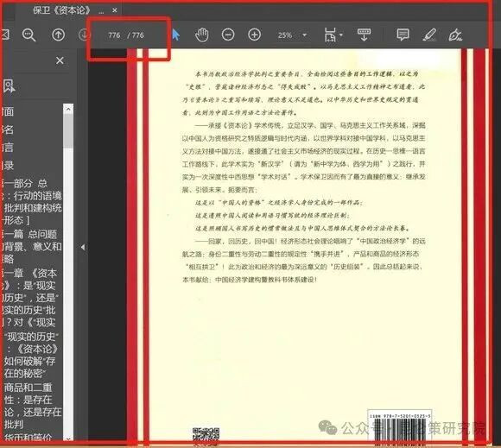Open the bookmark ending in 言

click(8, 148)
